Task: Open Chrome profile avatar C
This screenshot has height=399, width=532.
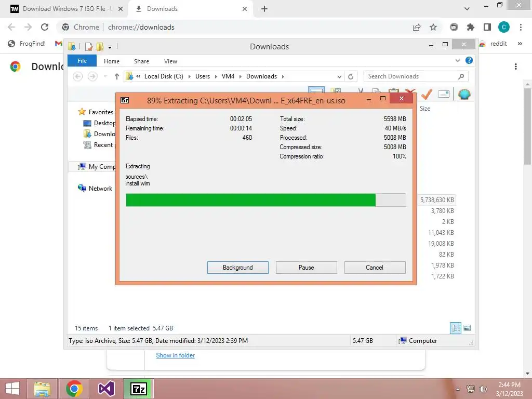Action: [504, 27]
